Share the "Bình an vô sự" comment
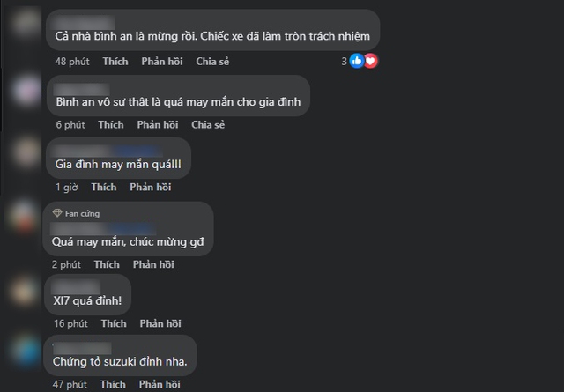The image size is (564, 392). coord(208,125)
